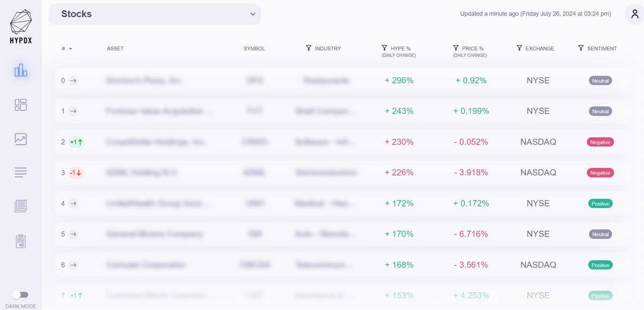Click the HYPDX logo
Image resolution: width=644 pixels, height=310 pixels.
tap(21, 27)
